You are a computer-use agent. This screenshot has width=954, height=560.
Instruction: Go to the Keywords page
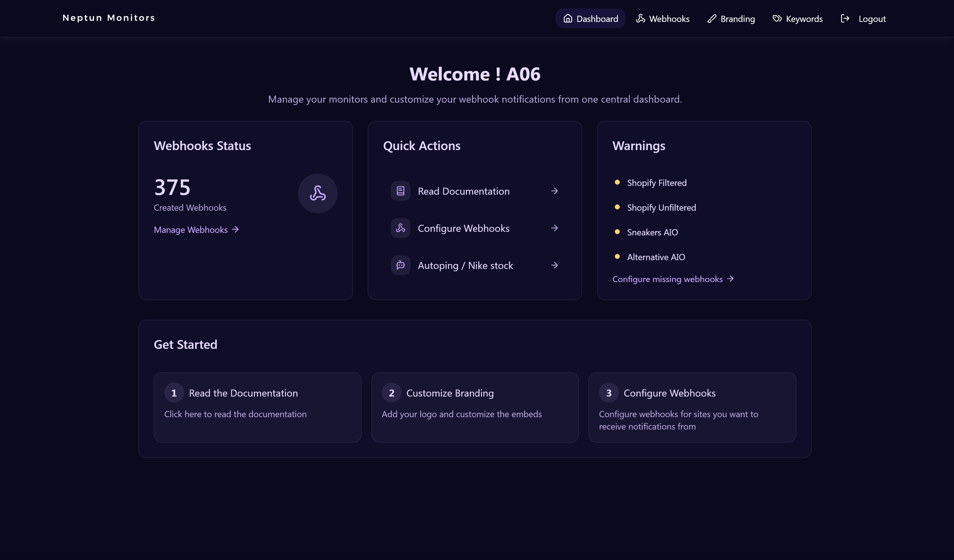pyautogui.click(x=798, y=19)
